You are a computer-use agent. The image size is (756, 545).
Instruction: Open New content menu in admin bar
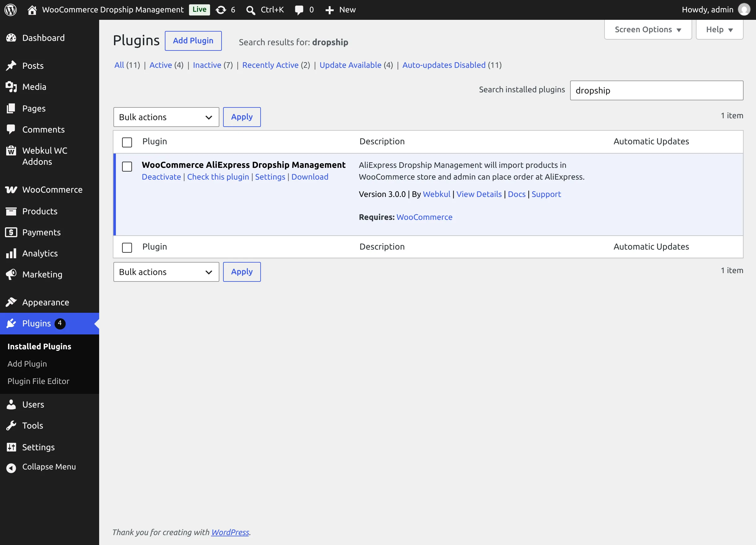tap(340, 10)
